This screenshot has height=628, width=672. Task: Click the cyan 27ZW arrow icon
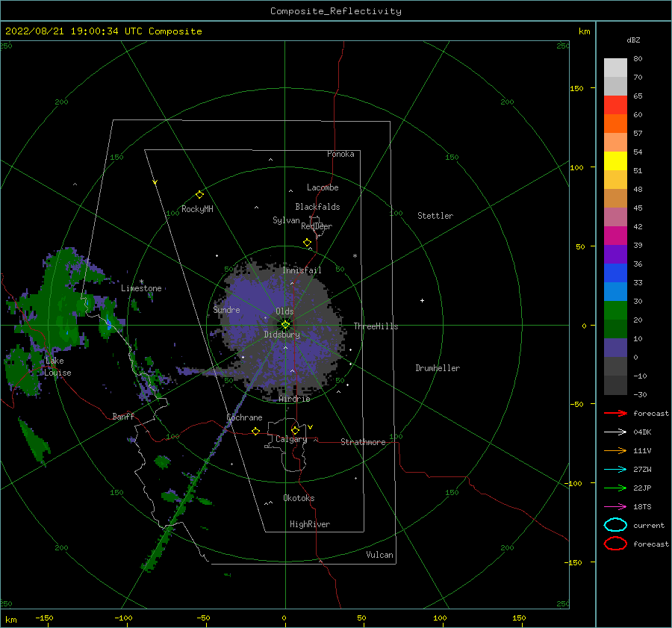(x=615, y=470)
